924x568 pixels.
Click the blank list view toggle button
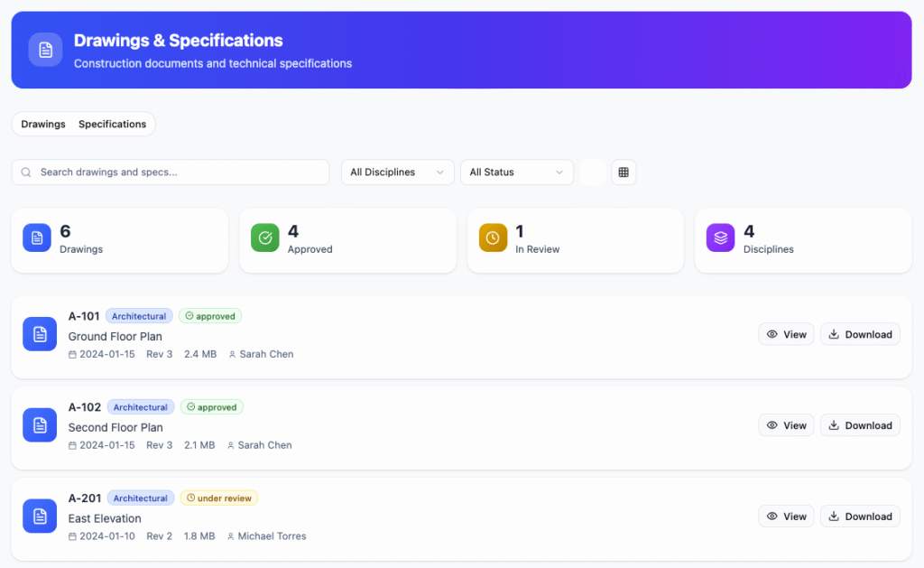coord(593,172)
